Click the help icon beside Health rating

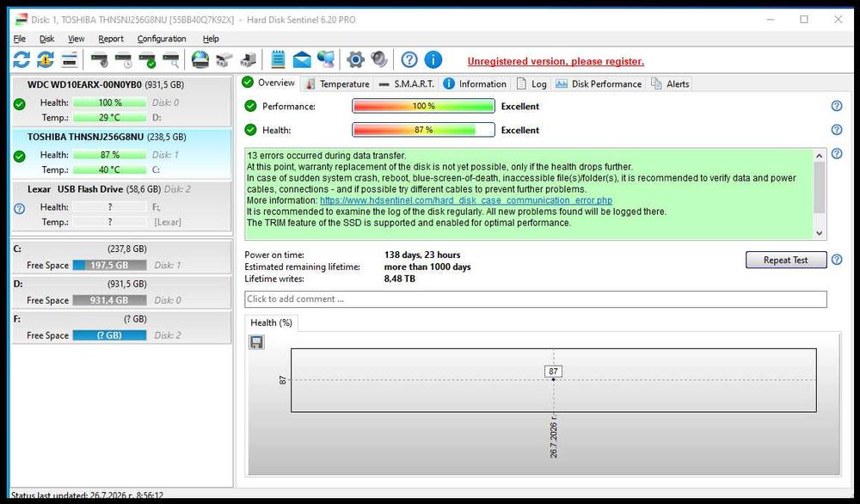pos(837,129)
